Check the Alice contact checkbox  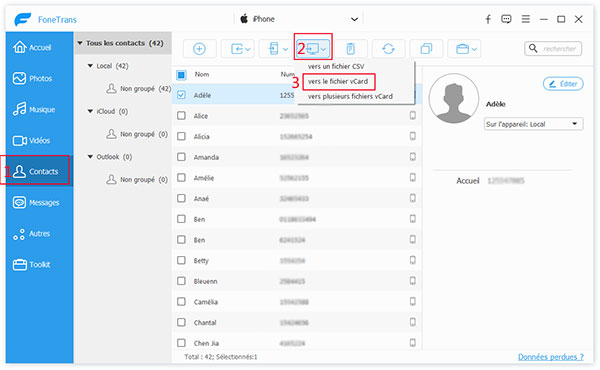[x=181, y=116]
